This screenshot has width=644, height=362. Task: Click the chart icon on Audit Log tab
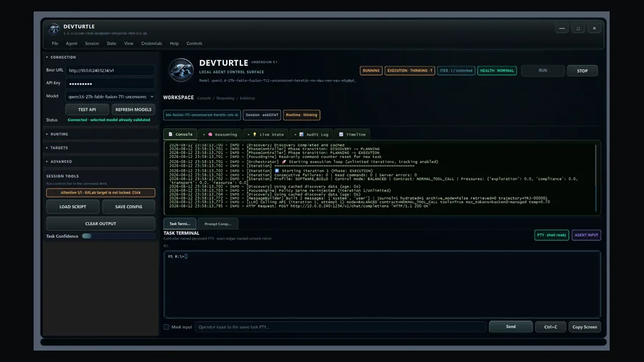(x=301, y=134)
